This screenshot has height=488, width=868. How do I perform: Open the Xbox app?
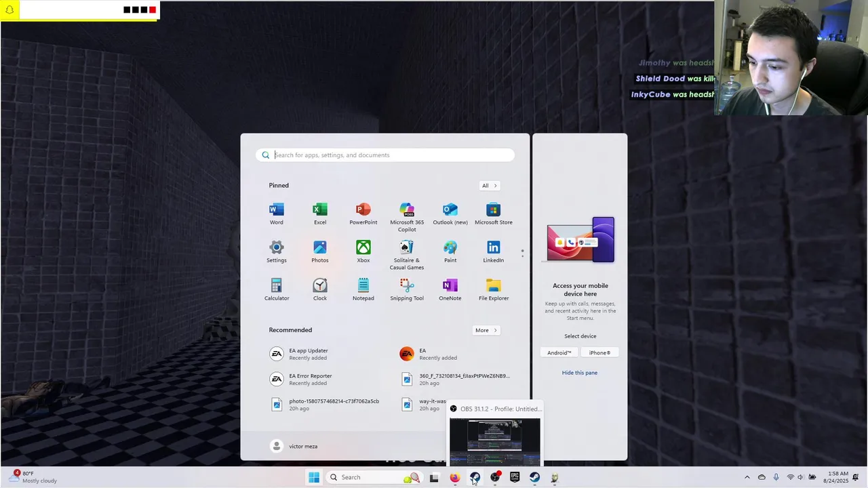point(363,251)
